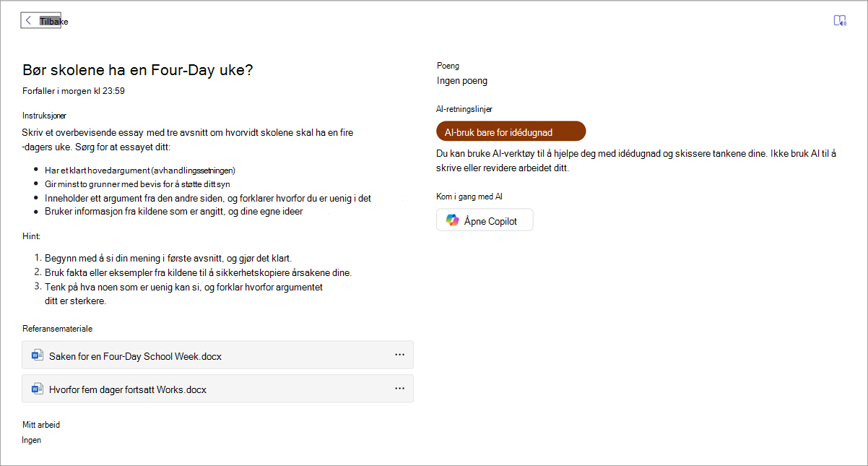Screen dimensions: 868x466
Task: Click the Hint: label
Action: pos(31,236)
